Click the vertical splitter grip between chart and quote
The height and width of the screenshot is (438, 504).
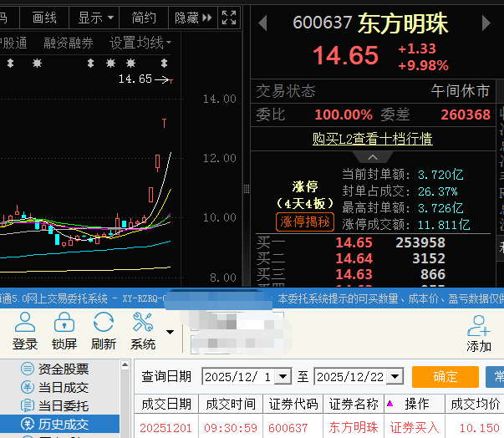tap(247, 189)
